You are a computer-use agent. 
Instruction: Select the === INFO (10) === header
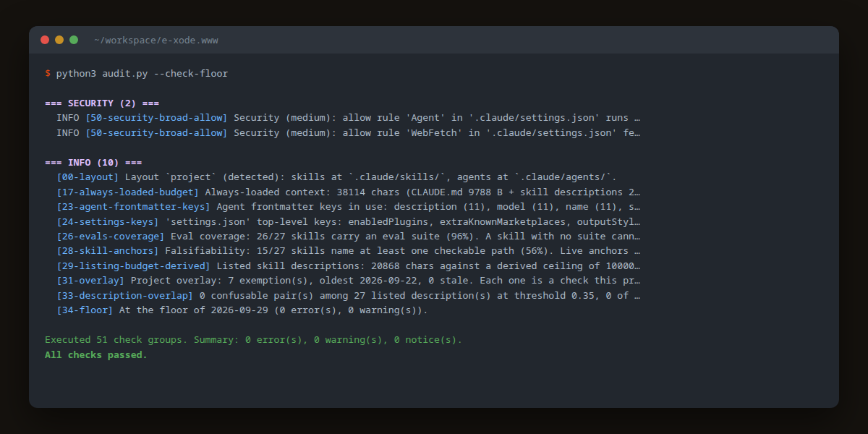click(x=93, y=163)
